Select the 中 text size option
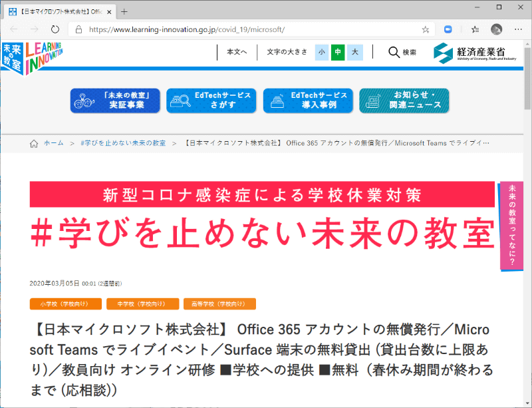The image size is (532, 408). click(x=337, y=52)
